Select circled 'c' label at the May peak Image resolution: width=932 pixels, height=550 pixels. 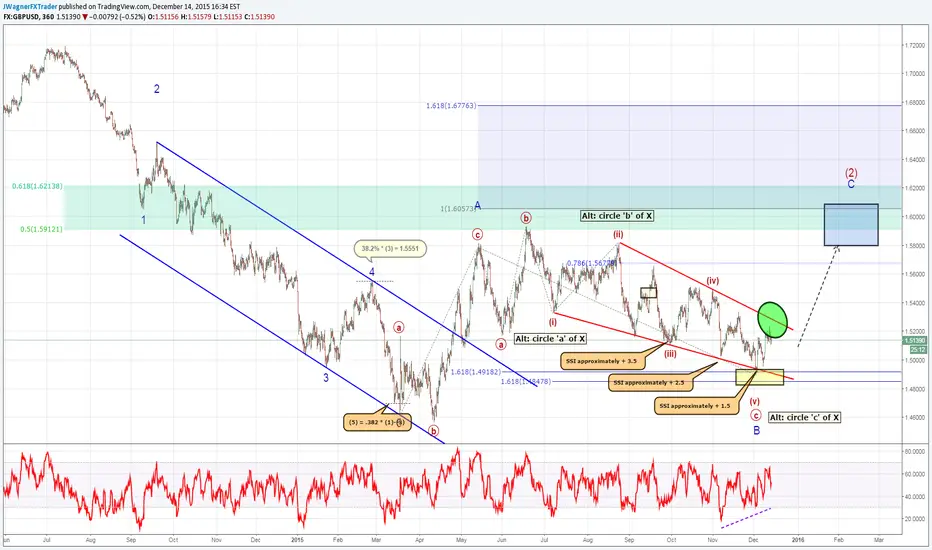478,234
